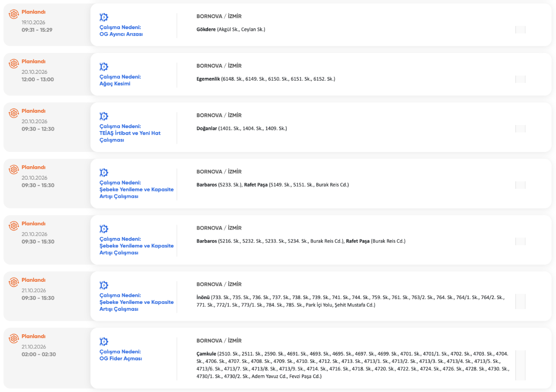Click the Barbaros (5233. Sk.), Rafet Paşa 5149. Sk. text
This screenshot has width=556, height=392.
(273, 184)
